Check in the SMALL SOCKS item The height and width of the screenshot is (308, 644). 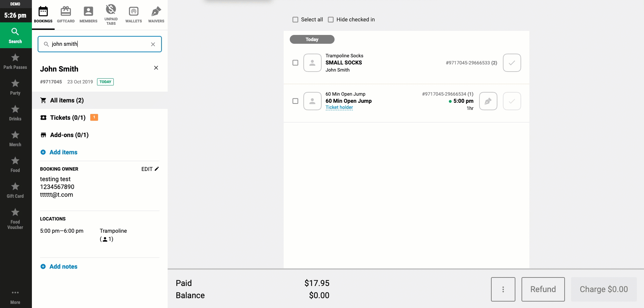[x=512, y=63]
